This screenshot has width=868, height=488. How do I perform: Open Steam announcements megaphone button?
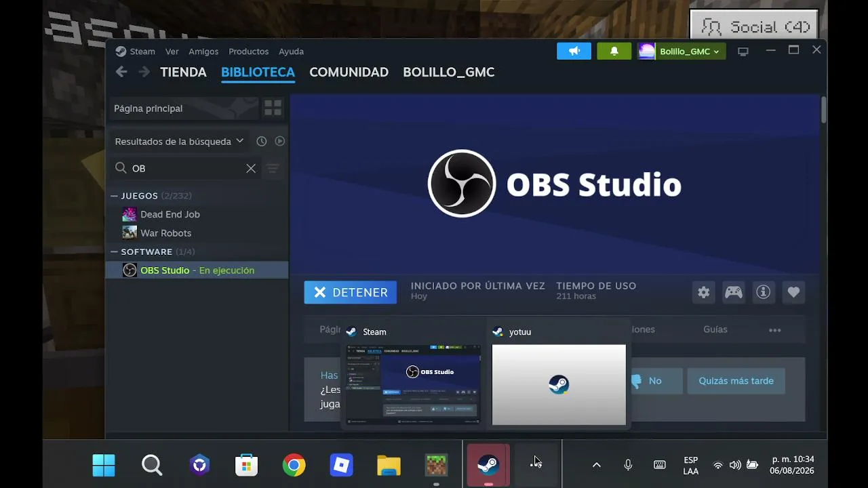pos(574,51)
